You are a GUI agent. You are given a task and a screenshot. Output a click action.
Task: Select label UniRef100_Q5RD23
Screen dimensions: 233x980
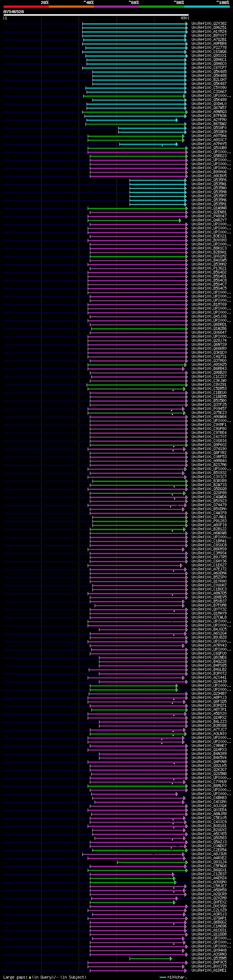[209, 156]
